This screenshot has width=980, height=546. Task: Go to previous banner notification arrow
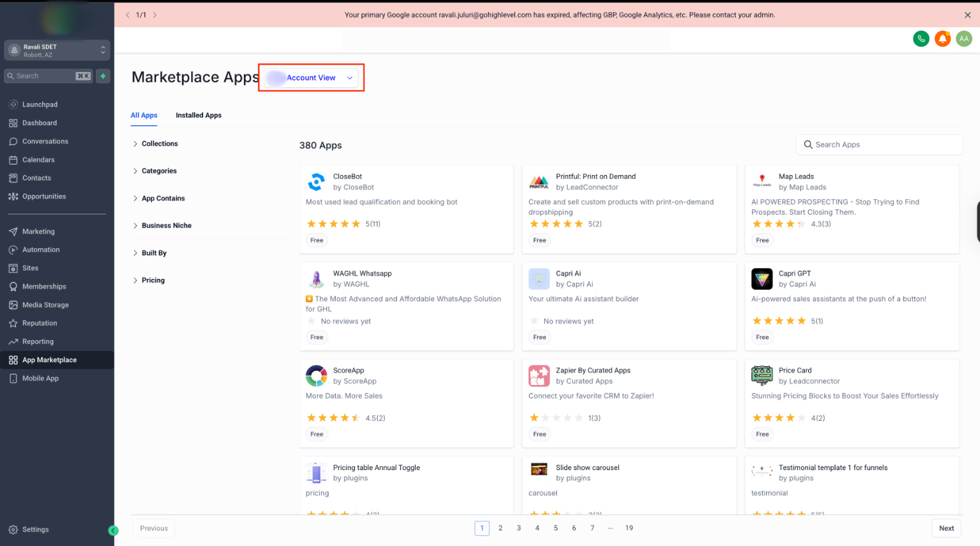128,15
